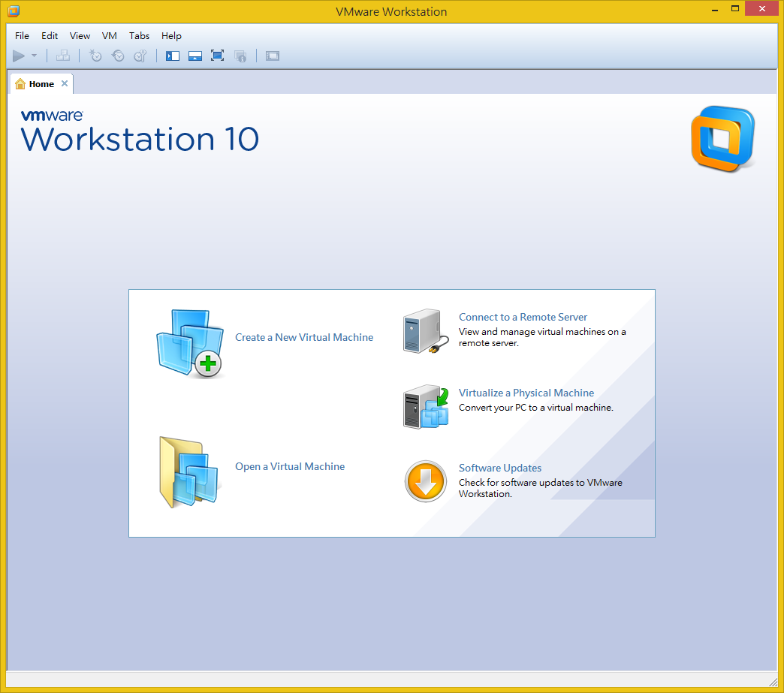
Task: Expand the power options dropdown arrow
Action: pos(34,56)
